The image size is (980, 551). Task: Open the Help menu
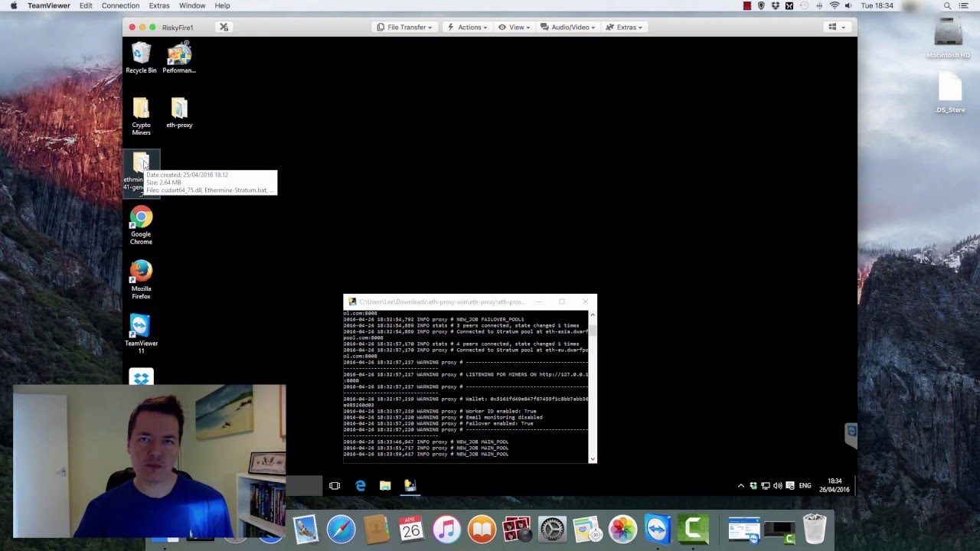pos(222,5)
